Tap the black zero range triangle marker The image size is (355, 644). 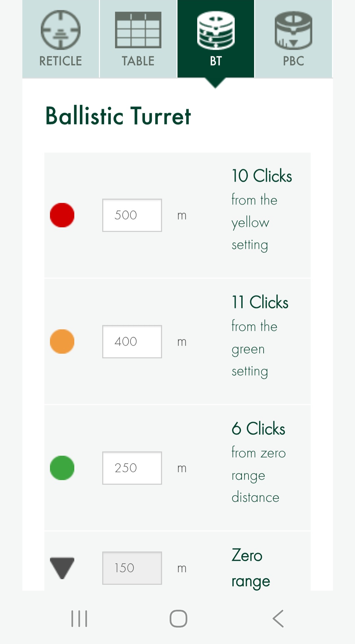coord(62,568)
